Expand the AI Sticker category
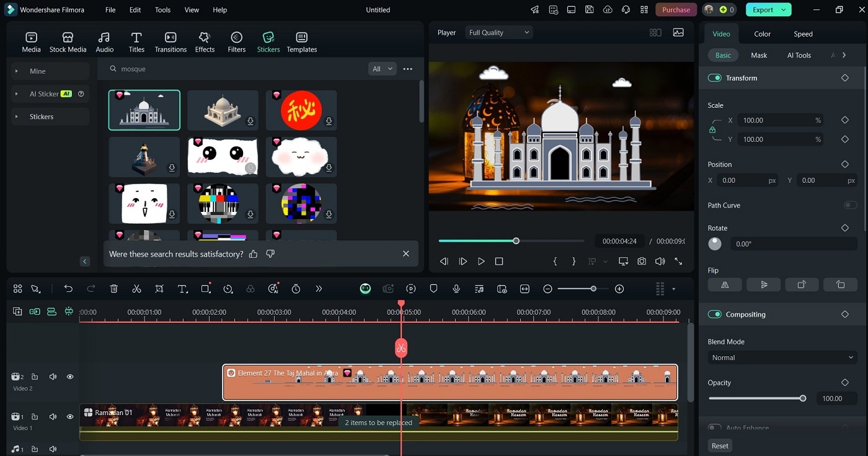Screen dimensions: 868x456 16,94
